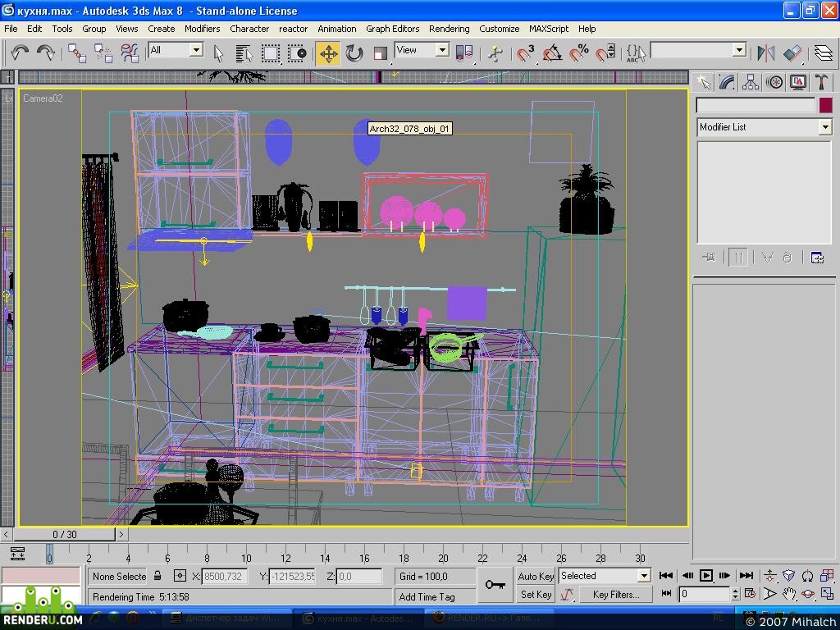Select the Angle Snap toggle icon
The width and height of the screenshot is (840, 630).
click(x=553, y=53)
